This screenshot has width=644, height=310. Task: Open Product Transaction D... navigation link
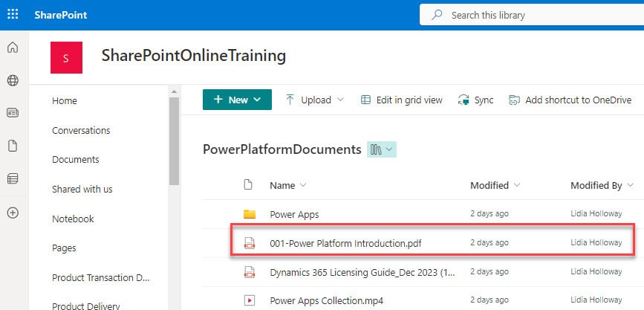click(x=101, y=278)
